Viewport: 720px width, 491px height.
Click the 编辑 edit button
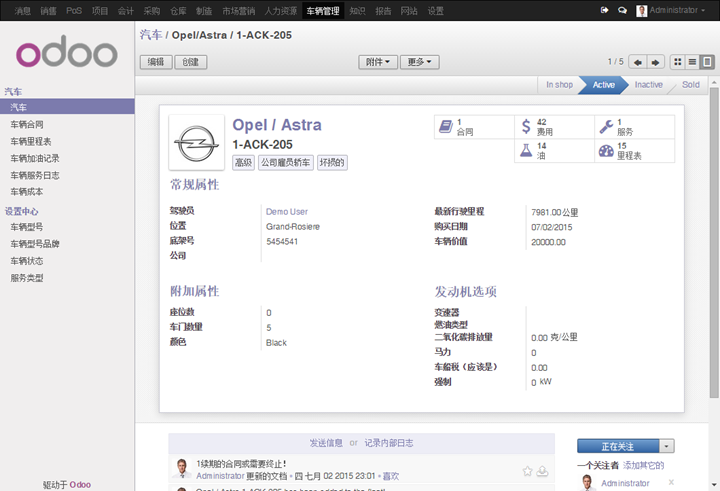click(156, 62)
